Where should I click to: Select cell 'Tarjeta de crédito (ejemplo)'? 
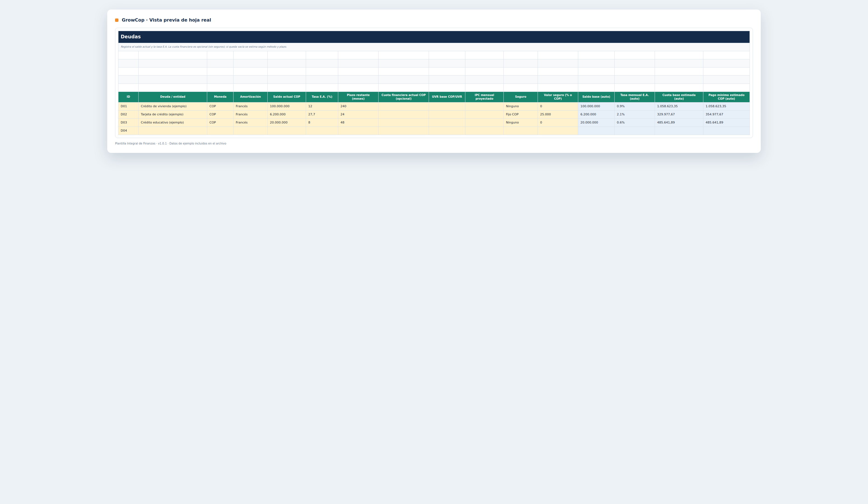coord(172,114)
